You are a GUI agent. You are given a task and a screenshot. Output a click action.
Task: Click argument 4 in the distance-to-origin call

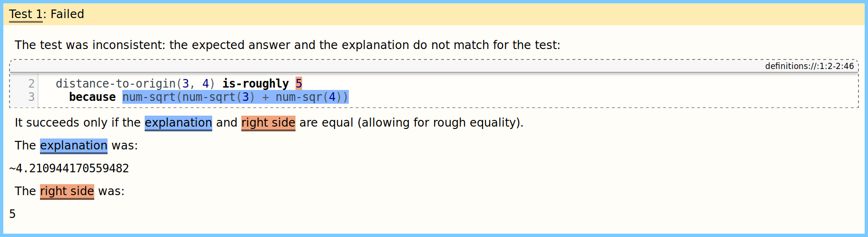(206, 84)
